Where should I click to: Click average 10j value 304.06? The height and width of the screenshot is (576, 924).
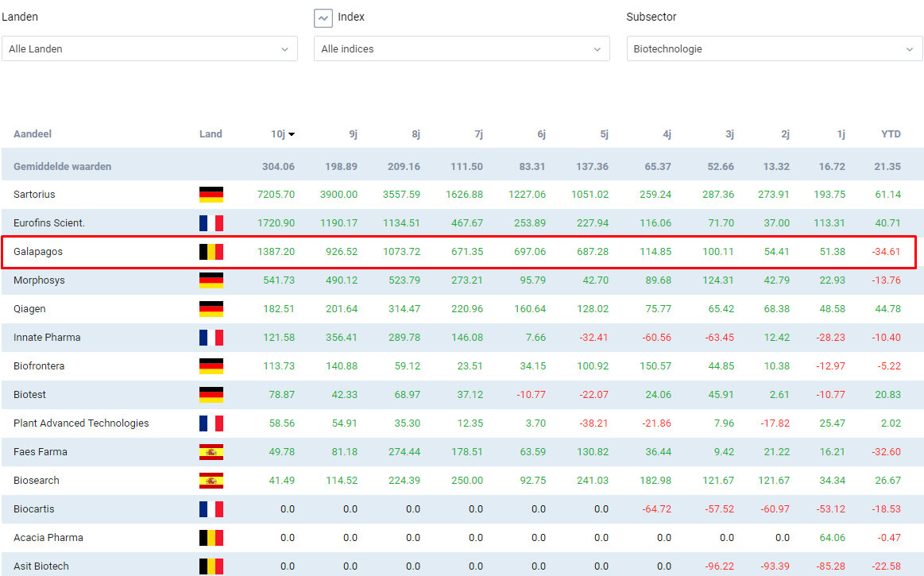[x=278, y=167]
